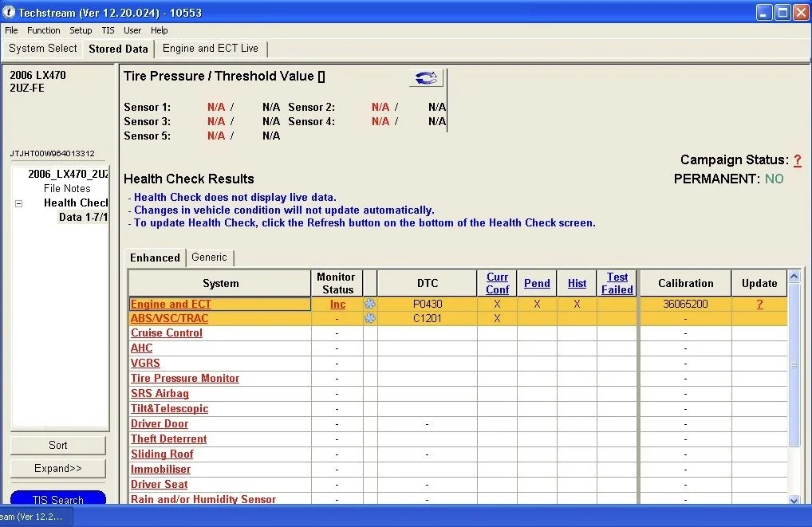Click the Inc monitor status link

point(337,304)
